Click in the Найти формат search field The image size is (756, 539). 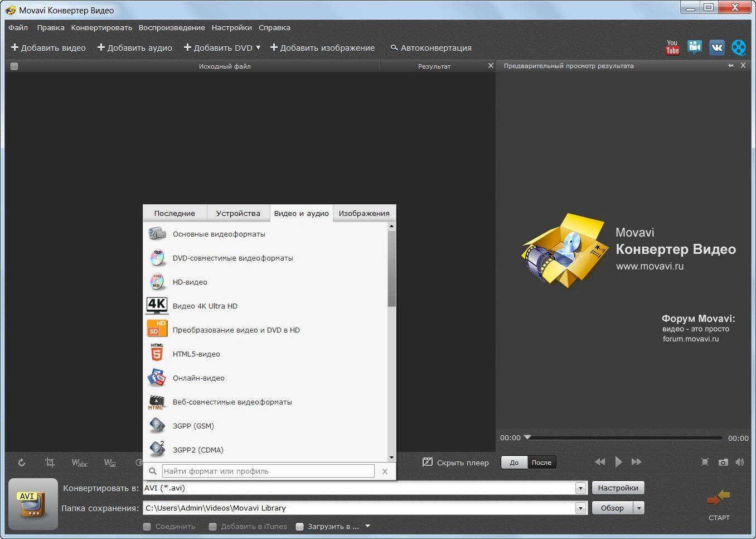point(268,471)
